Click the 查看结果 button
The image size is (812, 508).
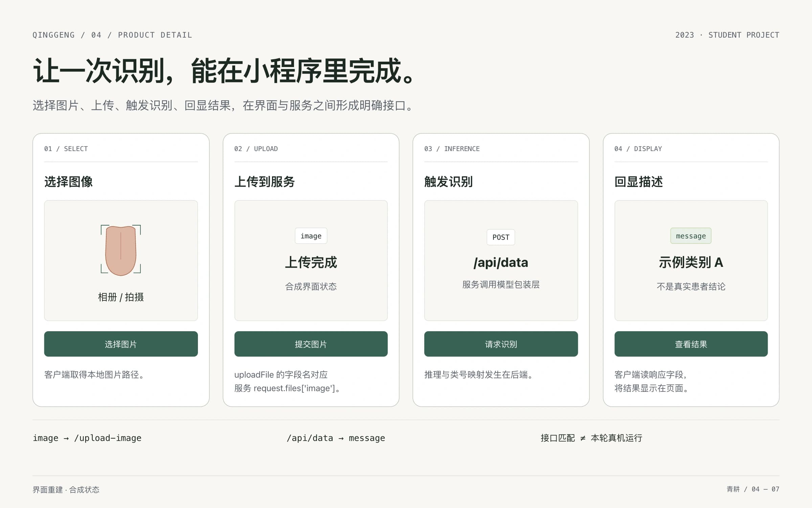point(691,344)
